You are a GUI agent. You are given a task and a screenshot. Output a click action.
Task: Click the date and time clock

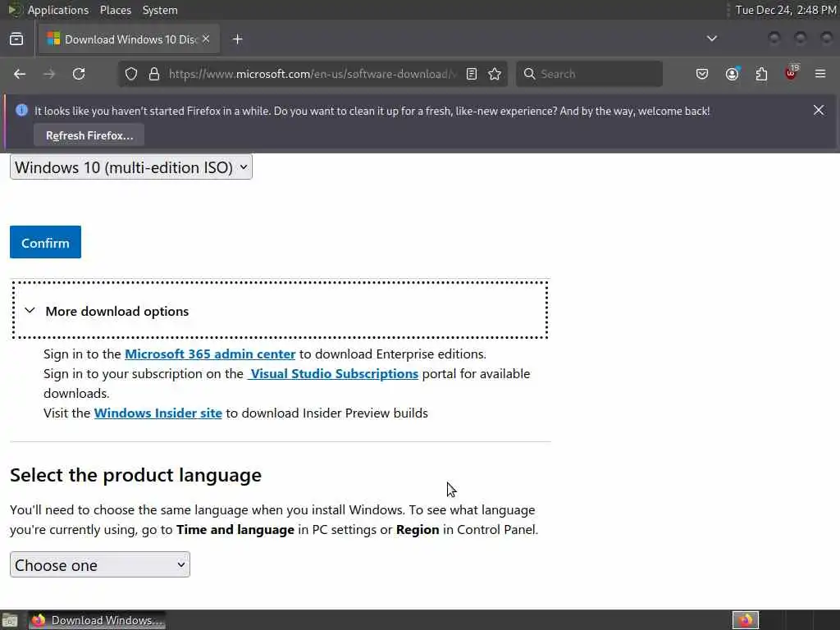pos(785,10)
